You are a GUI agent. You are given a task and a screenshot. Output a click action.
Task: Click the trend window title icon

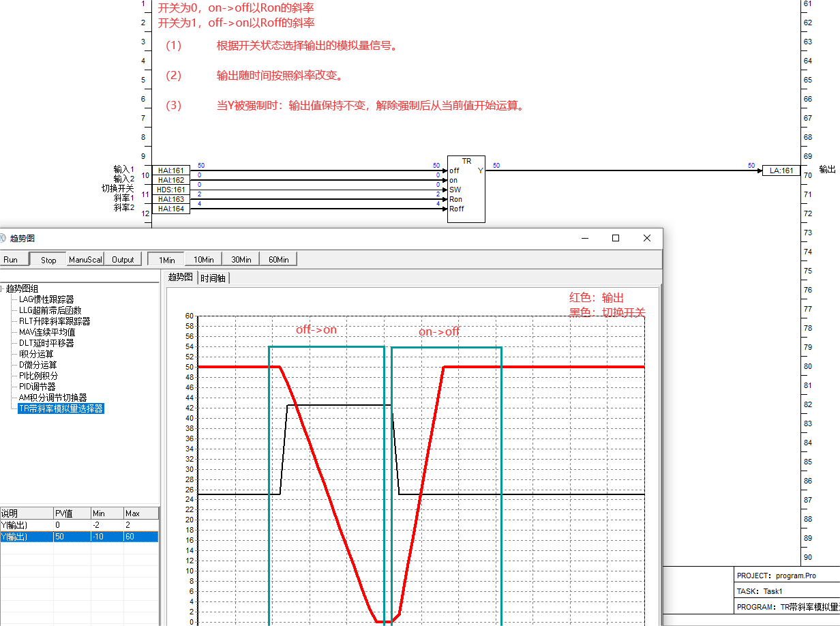pyautogui.click(x=3, y=239)
